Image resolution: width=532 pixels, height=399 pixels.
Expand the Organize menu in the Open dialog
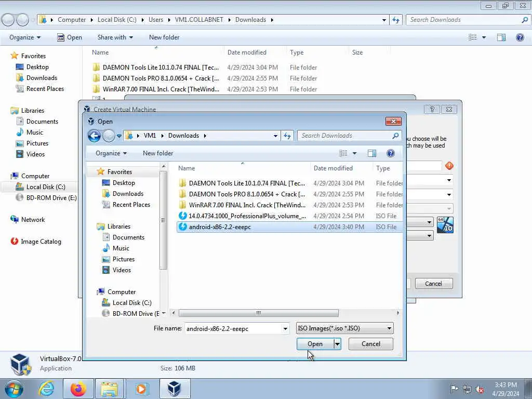[x=111, y=153]
